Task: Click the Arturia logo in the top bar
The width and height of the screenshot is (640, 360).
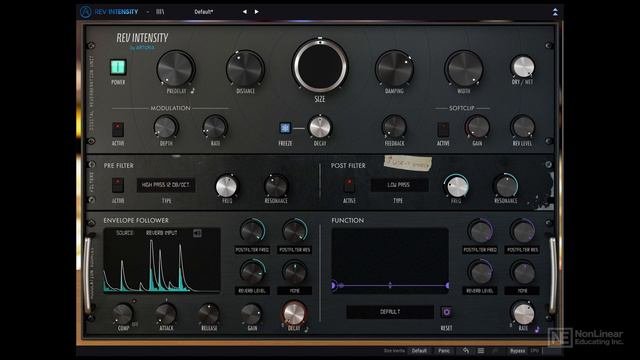Action: tap(85, 12)
